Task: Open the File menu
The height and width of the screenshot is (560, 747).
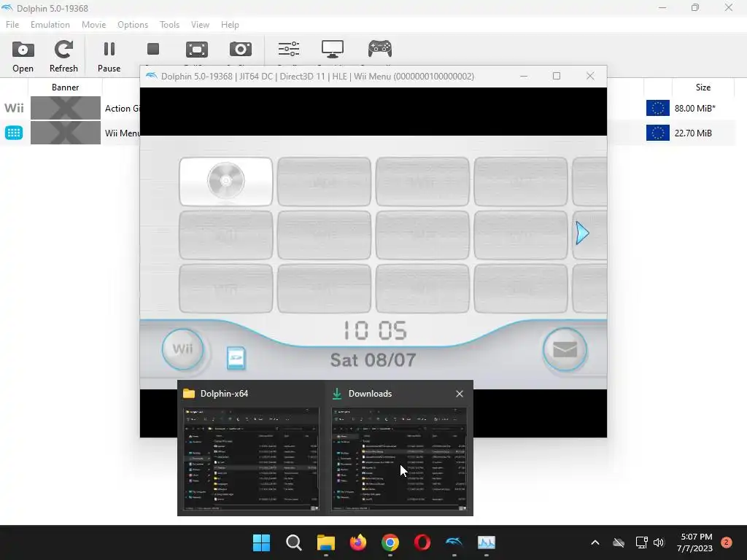Action: [x=12, y=25]
